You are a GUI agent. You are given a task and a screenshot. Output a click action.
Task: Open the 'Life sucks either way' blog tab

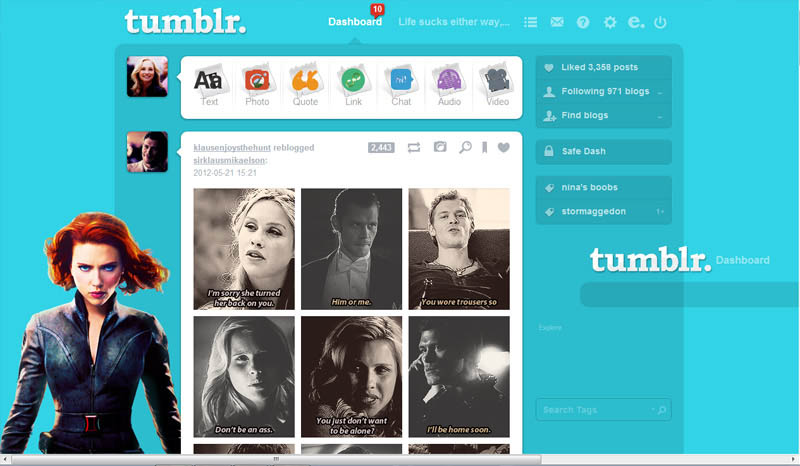[x=454, y=22]
